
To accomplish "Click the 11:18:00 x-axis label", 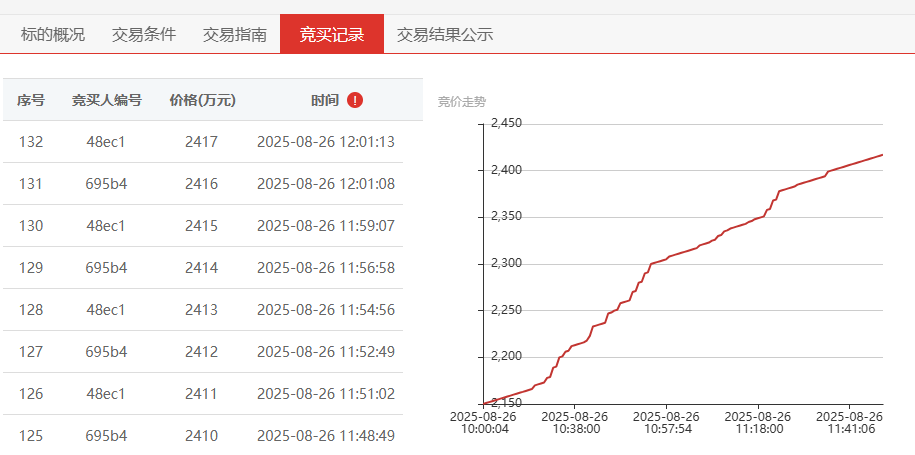I will tap(758, 423).
